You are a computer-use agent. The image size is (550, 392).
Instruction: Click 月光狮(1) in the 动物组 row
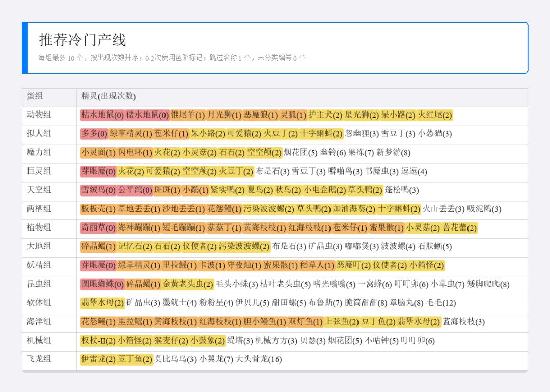pos(224,115)
